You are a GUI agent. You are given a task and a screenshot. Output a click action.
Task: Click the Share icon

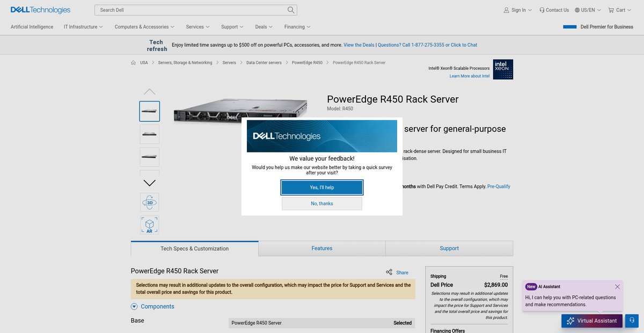click(x=389, y=272)
